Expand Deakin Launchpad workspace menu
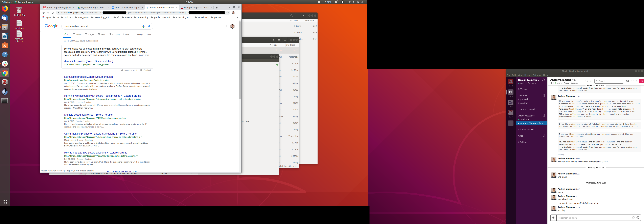Screen dimensions: 644x224 coord(540,80)
